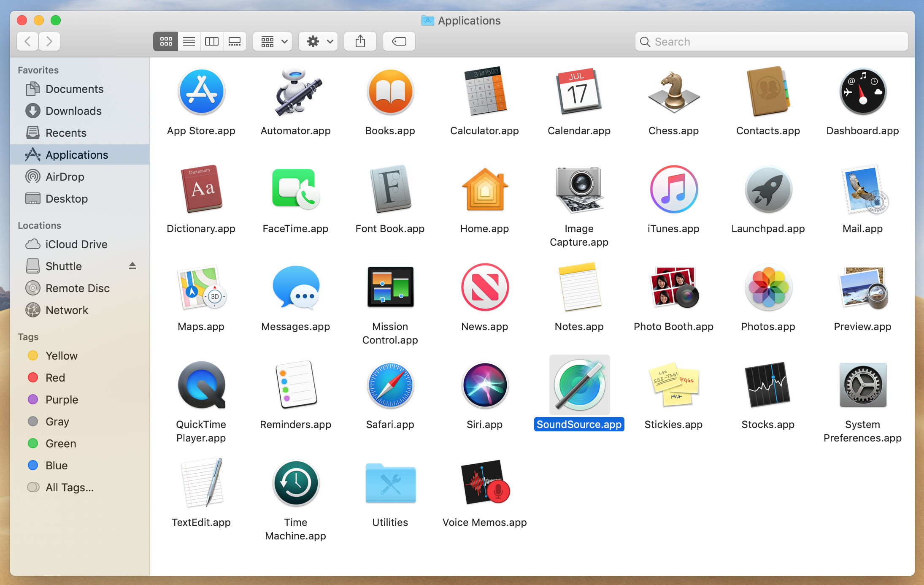The height and width of the screenshot is (585, 924).
Task: Filter by the Green tag
Action: click(x=80, y=444)
